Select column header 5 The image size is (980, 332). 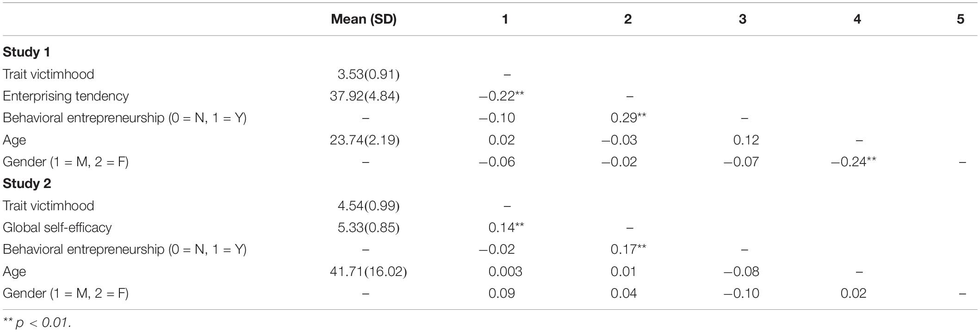[961, 19]
